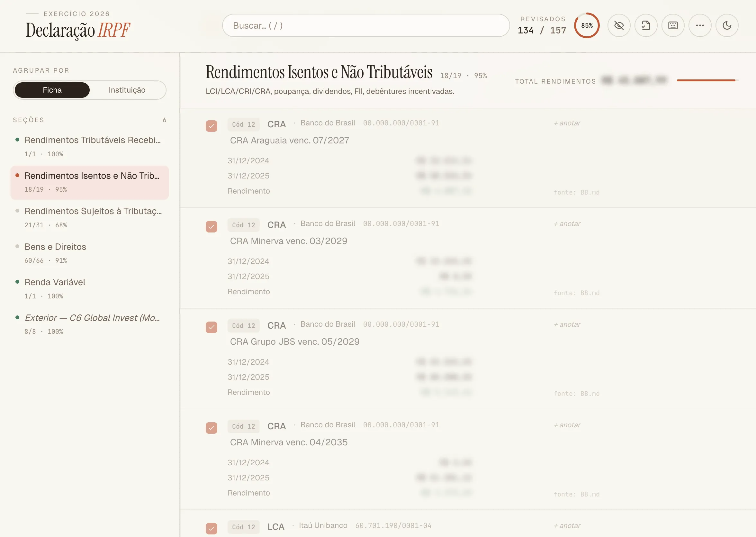This screenshot has height=537, width=756.
Task: Click the CRA Minerva venc. 03/2029 title
Action: coord(289,241)
